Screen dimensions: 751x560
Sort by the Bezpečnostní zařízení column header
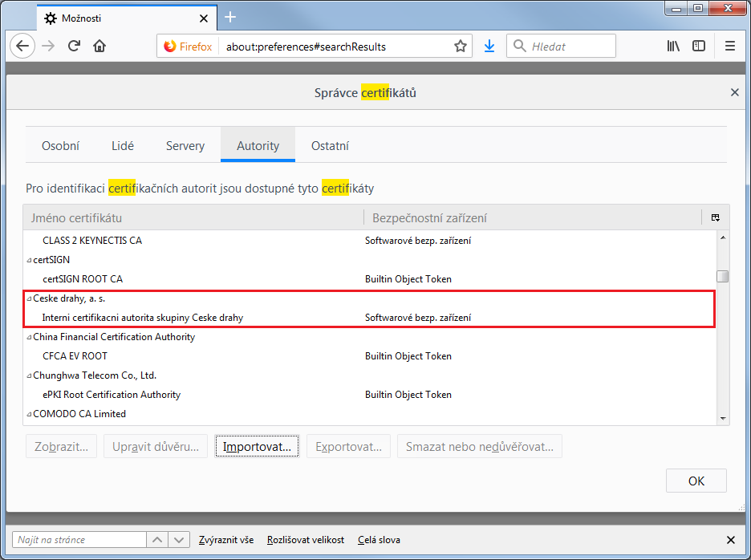click(x=533, y=218)
